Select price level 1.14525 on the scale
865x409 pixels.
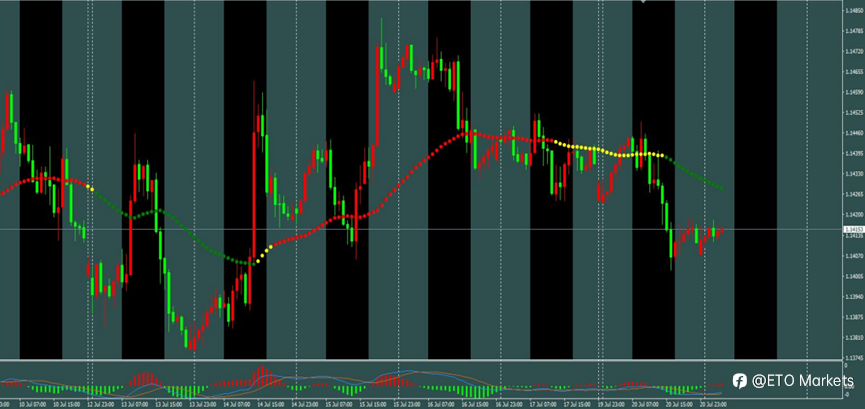(855, 112)
